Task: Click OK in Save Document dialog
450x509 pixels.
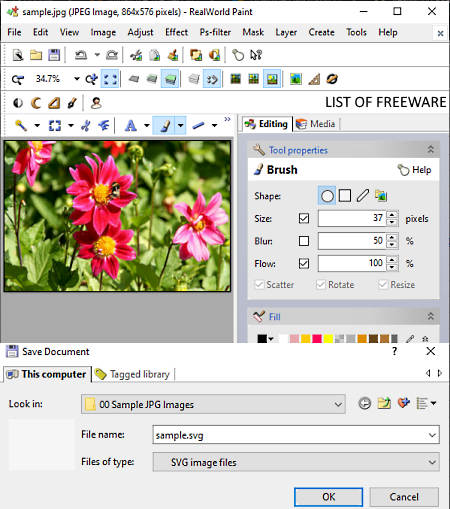Action: (328, 497)
